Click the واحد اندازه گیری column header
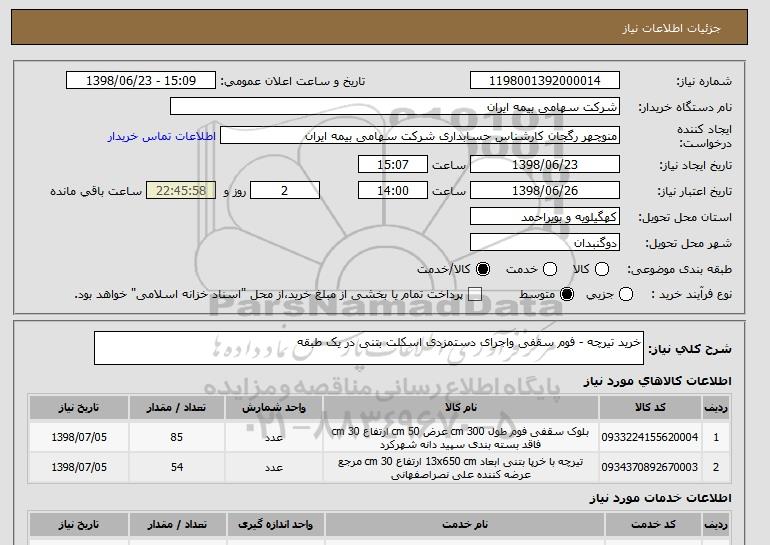This screenshot has height=545, width=770. [x=275, y=525]
